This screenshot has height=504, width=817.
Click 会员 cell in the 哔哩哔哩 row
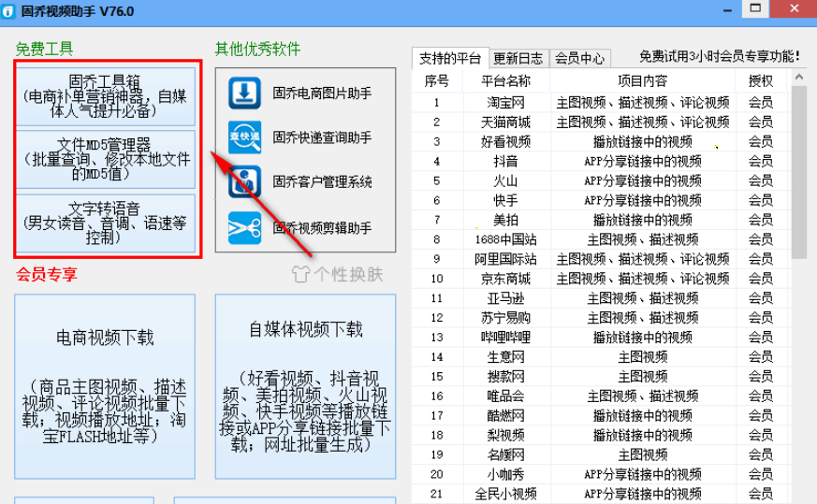[x=761, y=338]
